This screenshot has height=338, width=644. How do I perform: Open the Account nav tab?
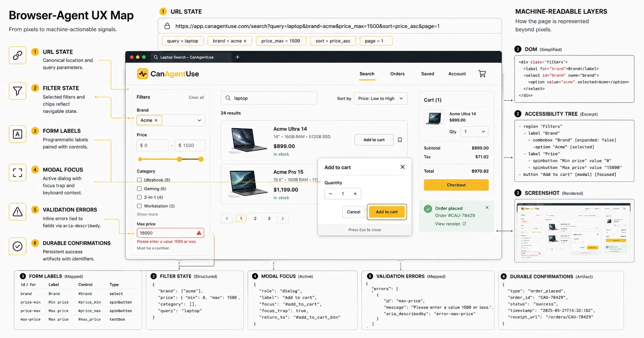(457, 74)
